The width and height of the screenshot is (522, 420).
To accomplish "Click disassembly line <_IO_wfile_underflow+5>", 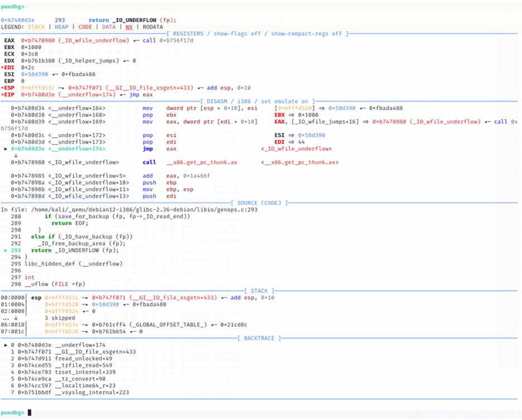I will tap(110, 176).
